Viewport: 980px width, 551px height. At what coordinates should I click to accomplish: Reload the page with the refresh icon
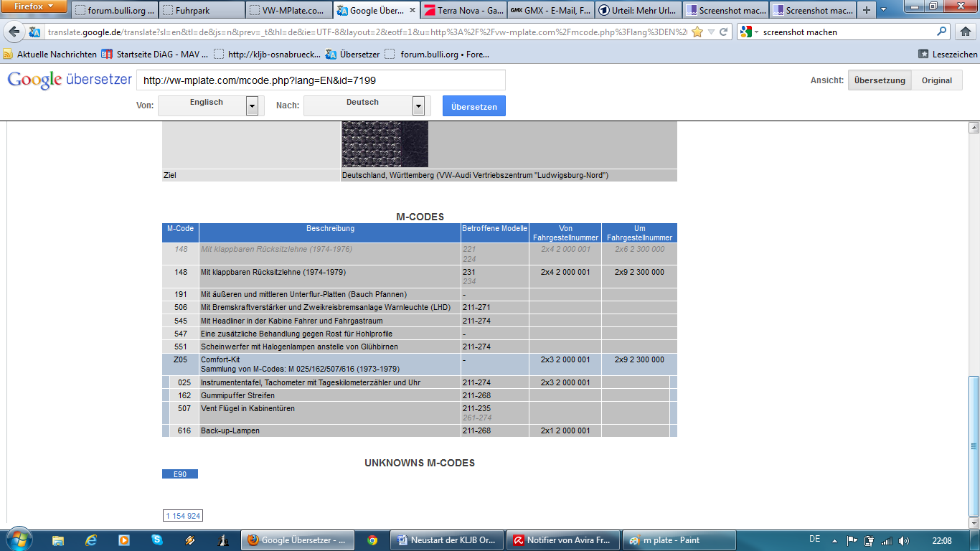pyautogui.click(x=723, y=32)
